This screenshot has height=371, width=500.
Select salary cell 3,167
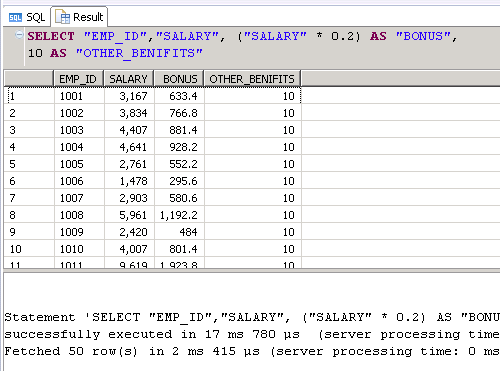[x=129, y=96]
